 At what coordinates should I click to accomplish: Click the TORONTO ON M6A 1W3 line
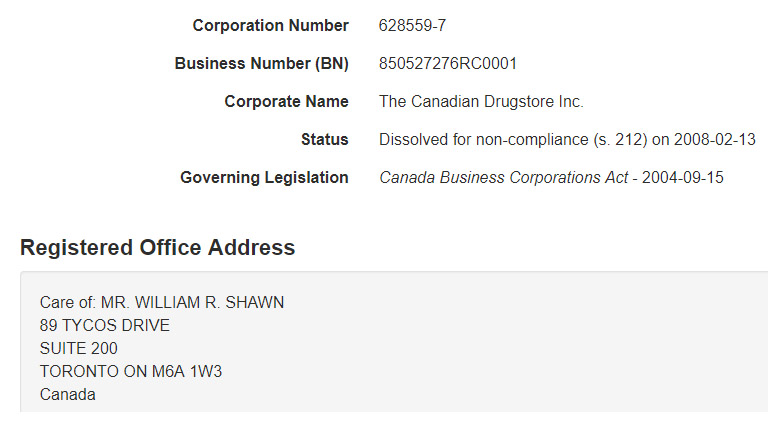(x=131, y=371)
